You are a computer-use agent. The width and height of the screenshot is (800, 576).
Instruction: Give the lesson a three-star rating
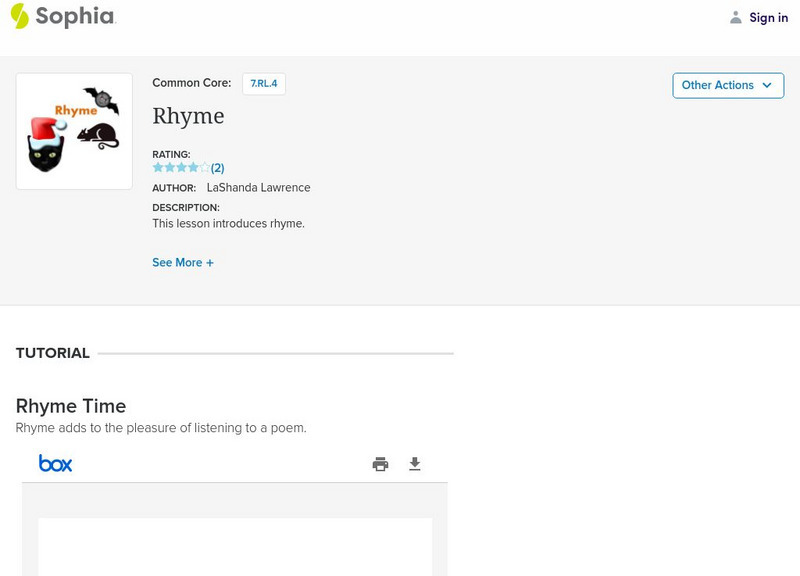tap(182, 168)
